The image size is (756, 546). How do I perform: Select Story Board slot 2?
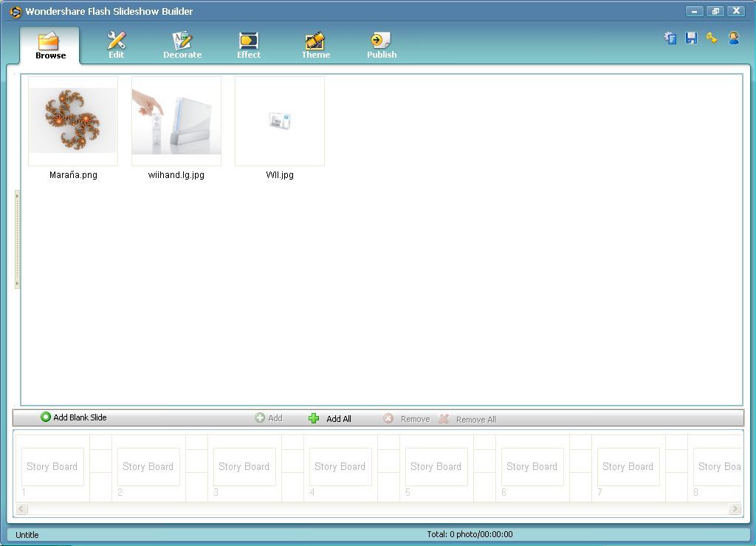148,467
